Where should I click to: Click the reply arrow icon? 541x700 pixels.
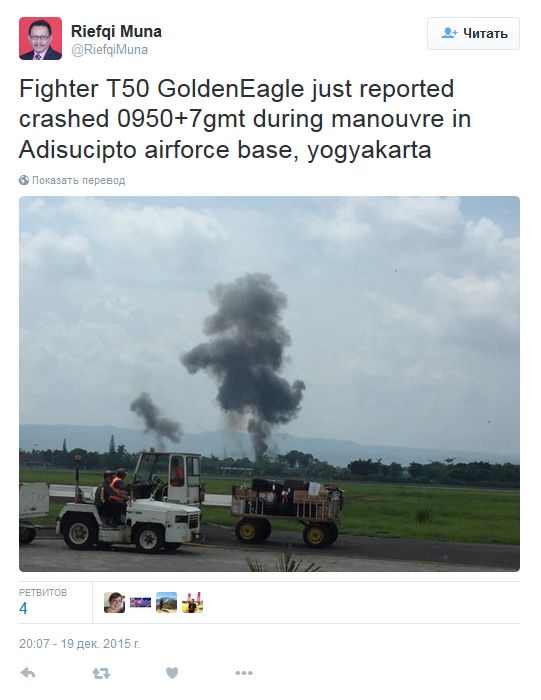(x=28, y=673)
